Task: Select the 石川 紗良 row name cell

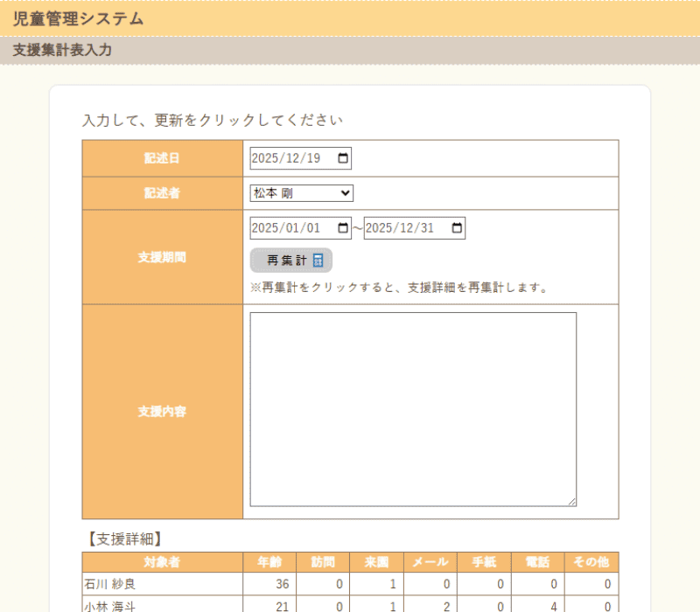Action: pos(163,584)
